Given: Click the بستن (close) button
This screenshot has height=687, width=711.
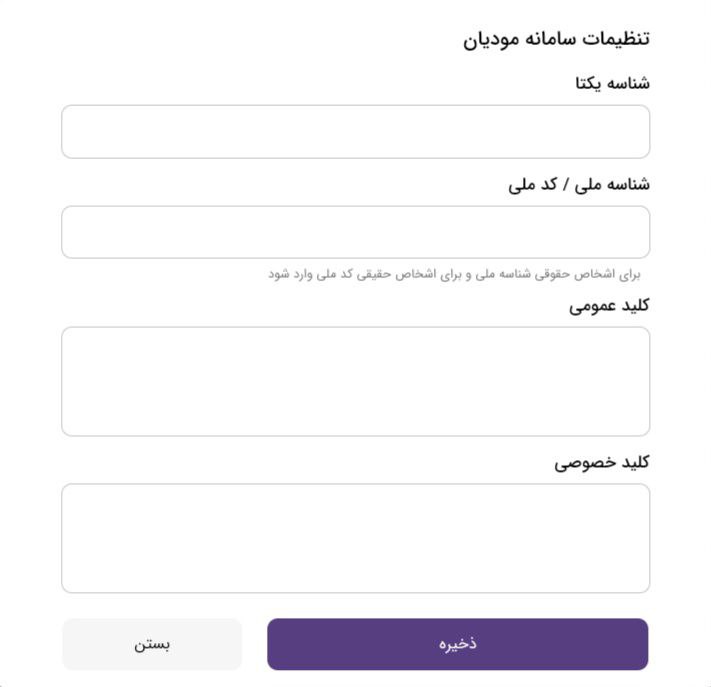Looking at the screenshot, I should tap(152, 644).
